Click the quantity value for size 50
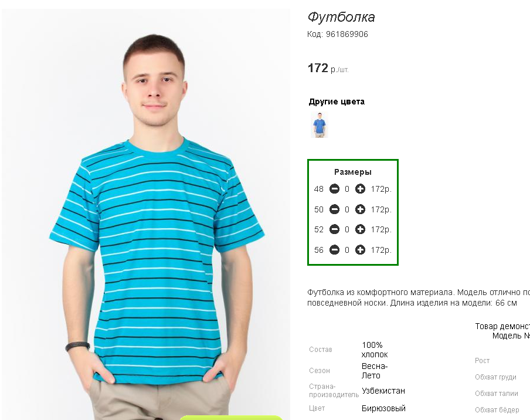530x420 pixels. (x=347, y=209)
